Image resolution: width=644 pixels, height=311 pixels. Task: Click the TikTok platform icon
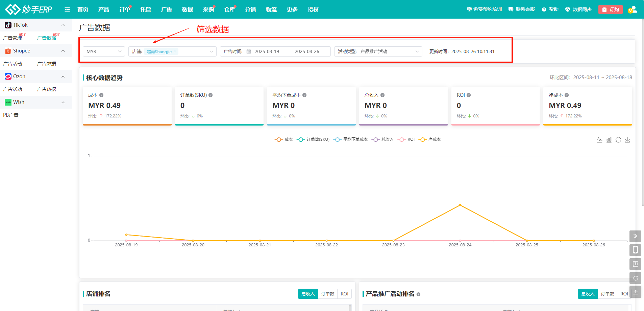[8, 25]
